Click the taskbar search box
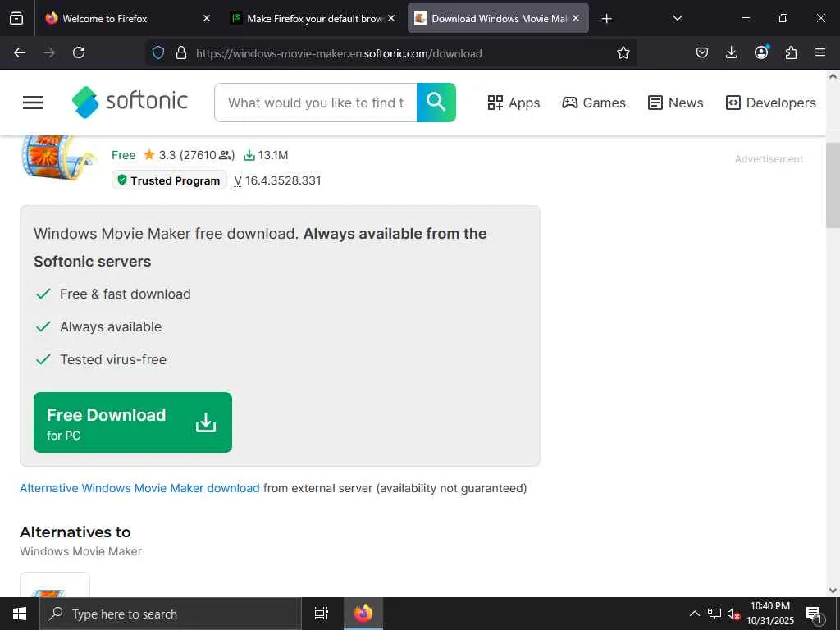Image resolution: width=840 pixels, height=630 pixels. (171, 614)
